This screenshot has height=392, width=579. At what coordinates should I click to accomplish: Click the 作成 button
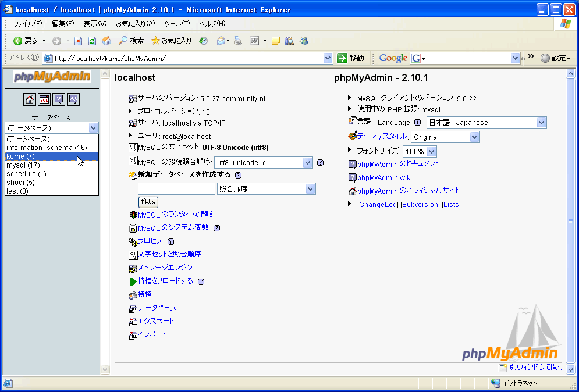click(x=148, y=202)
